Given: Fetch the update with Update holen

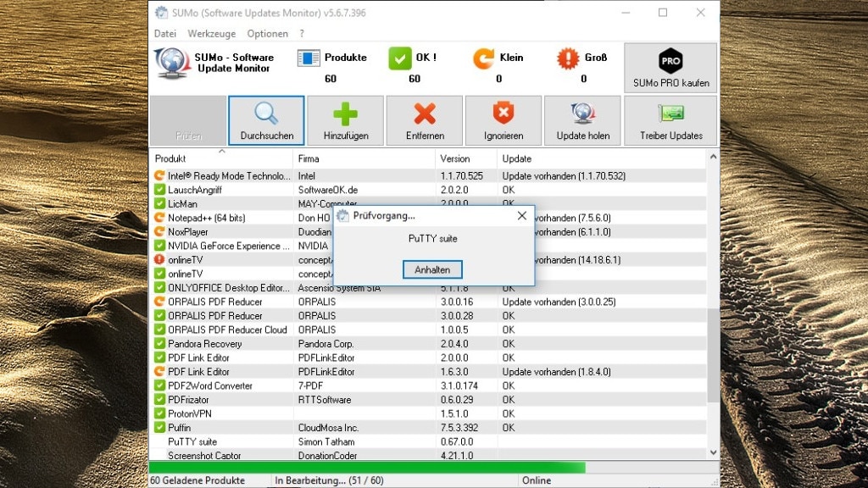Looking at the screenshot, I should 583,120.
